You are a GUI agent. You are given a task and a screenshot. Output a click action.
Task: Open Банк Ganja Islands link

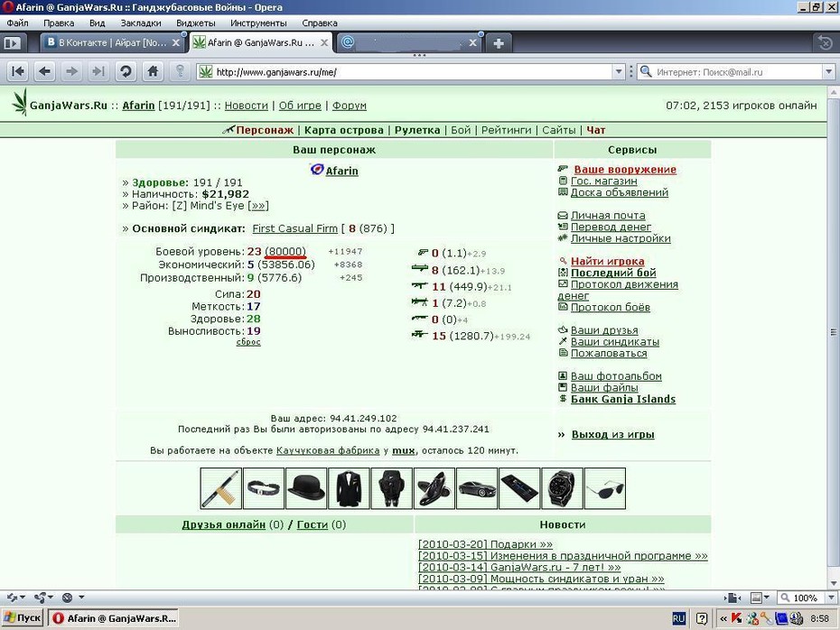[x=623, y=399]
